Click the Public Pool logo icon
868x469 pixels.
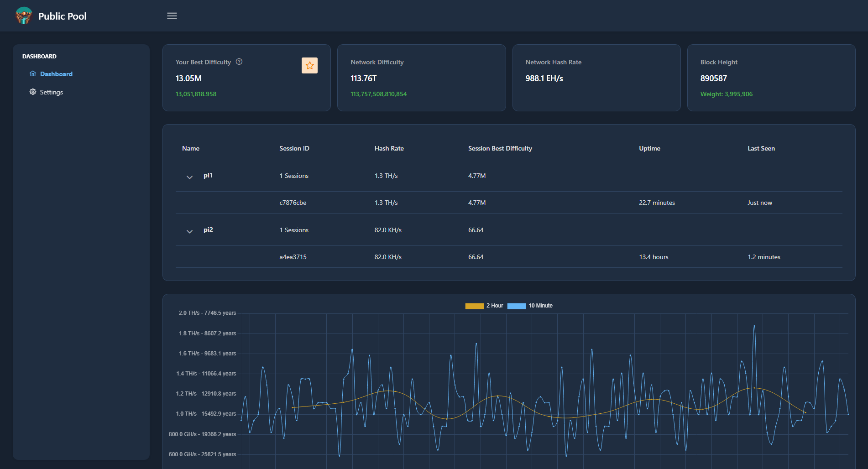point(24,16)
